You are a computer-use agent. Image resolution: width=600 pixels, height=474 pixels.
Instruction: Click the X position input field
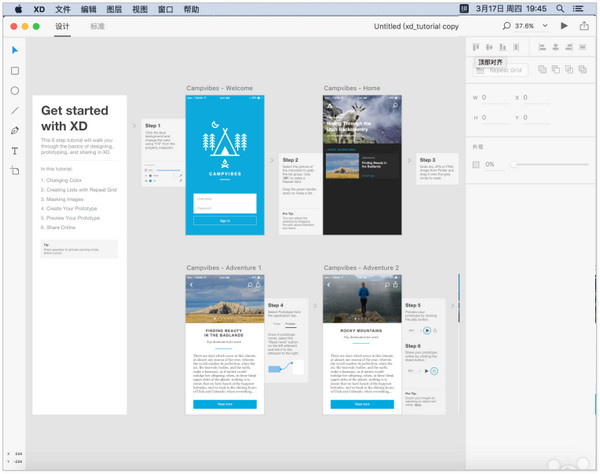536,98
